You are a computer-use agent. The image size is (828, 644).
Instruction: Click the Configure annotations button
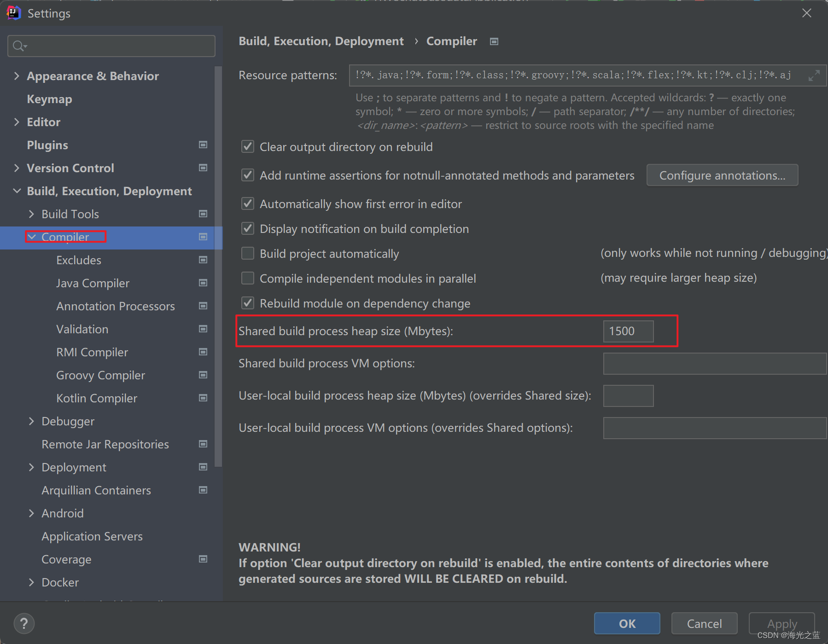(x=722, y=175)
